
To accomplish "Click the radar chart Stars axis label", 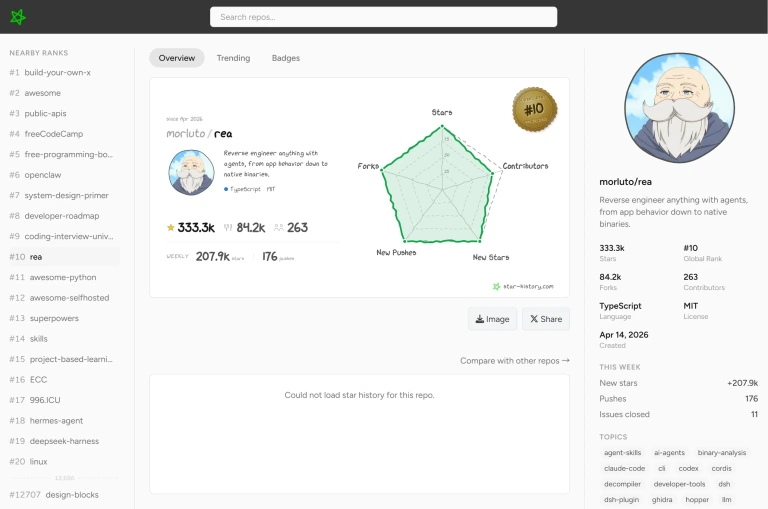I will click(442, 113).
